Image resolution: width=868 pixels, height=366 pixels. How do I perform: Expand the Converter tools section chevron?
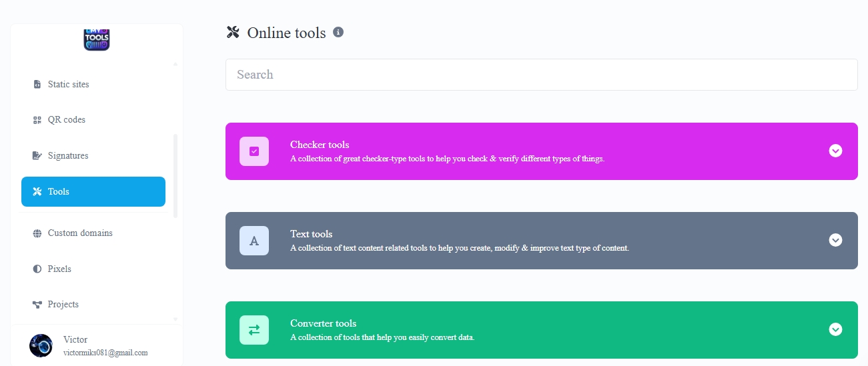835,329
